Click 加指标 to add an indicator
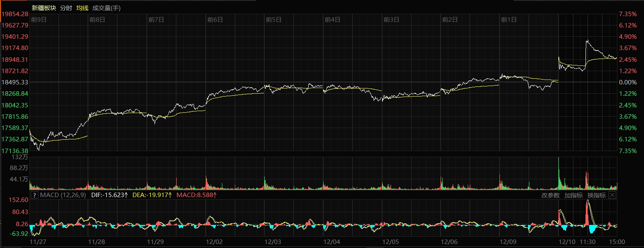The height and width of the screenshot is (248, 644). coord(573,195)
